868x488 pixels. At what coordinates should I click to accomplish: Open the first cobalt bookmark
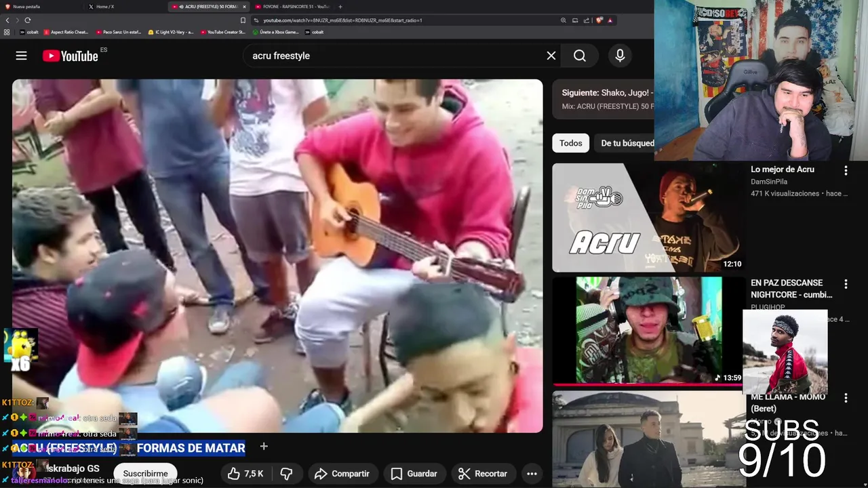(x=28, y=32)
